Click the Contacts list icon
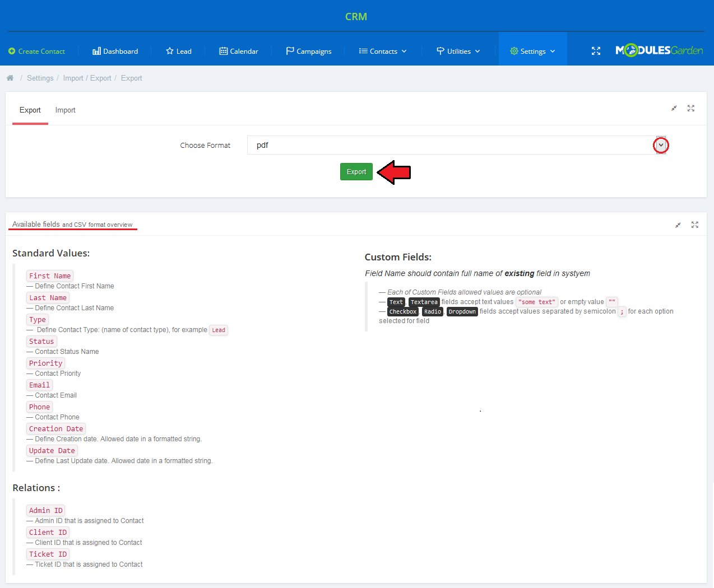Screen dimensions: 714x588 (x=363, y=51)
